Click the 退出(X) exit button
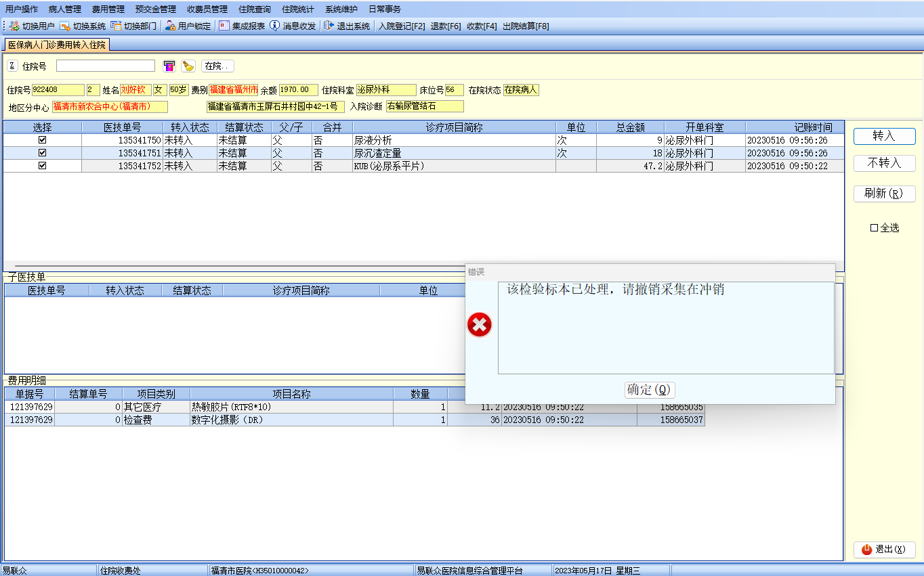The image size is (924, 576). [884, 550]
